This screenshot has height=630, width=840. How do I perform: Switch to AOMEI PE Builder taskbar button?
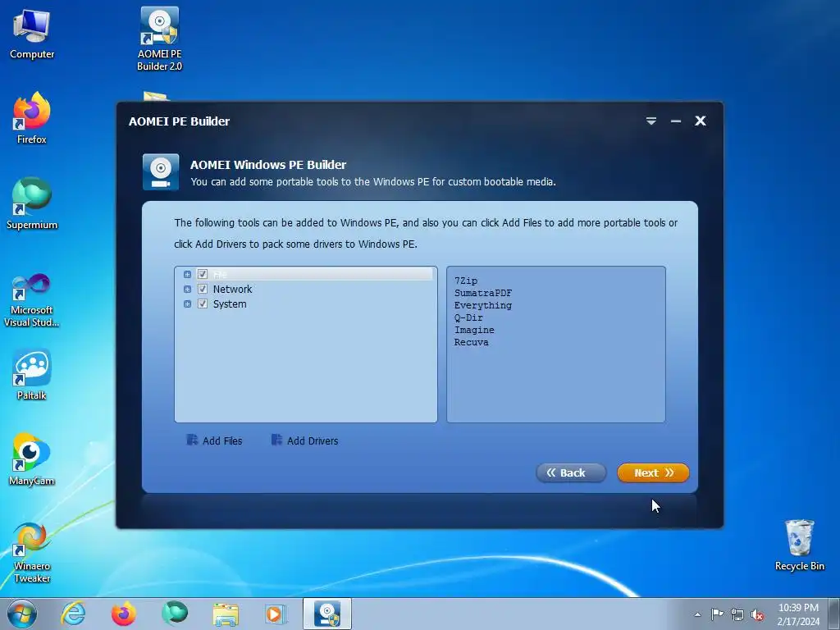pyautogui.click(x=327, y=614)
